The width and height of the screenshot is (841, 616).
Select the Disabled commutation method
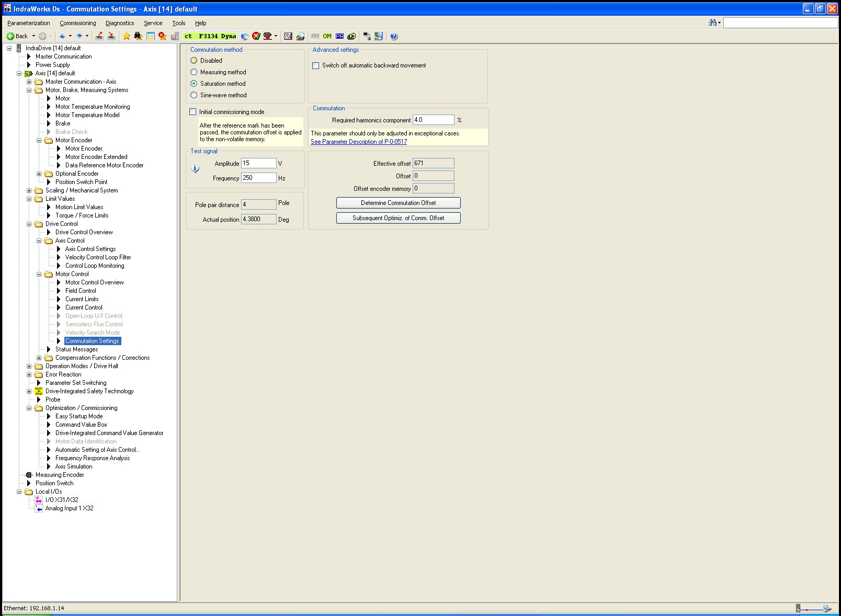point(194,61)
